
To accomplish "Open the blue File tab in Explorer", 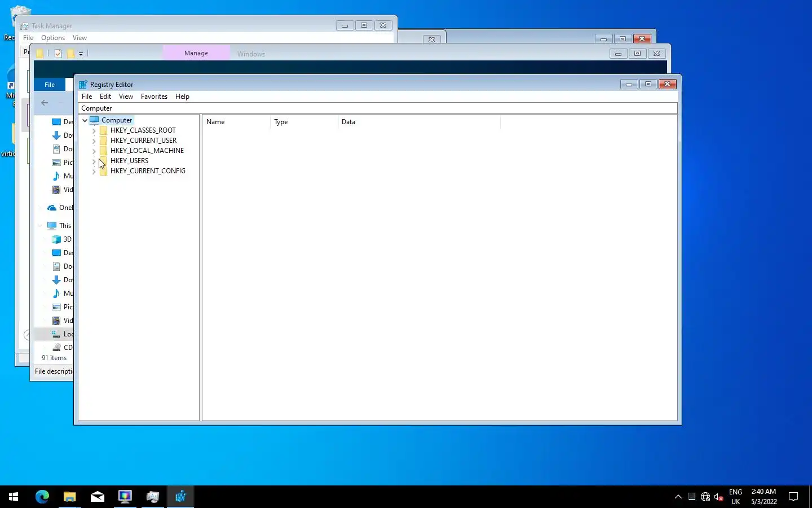I will 50,85.
